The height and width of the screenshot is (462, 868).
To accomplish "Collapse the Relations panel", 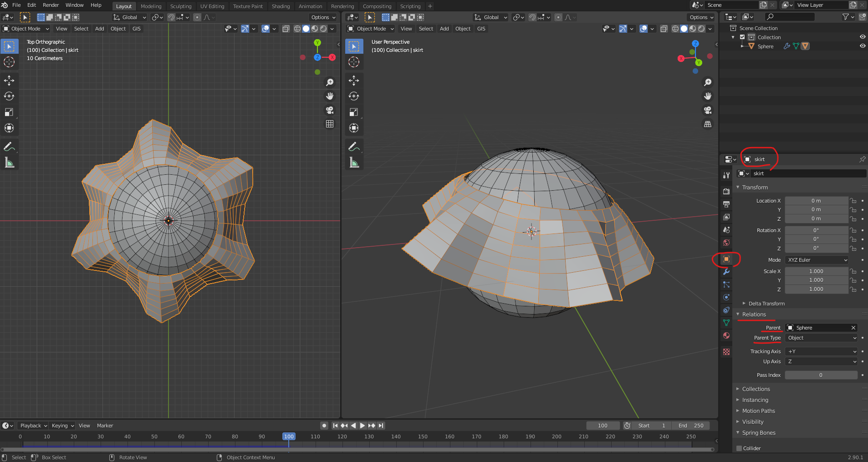I will click(754, 315).
